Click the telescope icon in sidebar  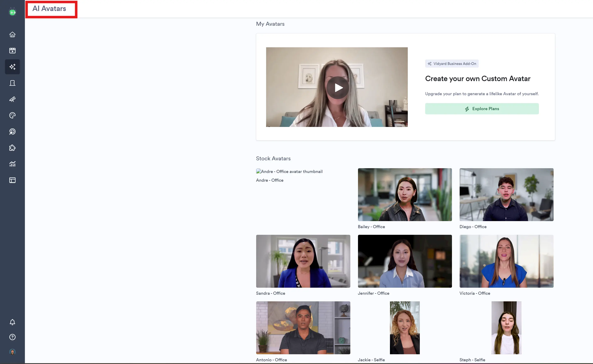12,99
